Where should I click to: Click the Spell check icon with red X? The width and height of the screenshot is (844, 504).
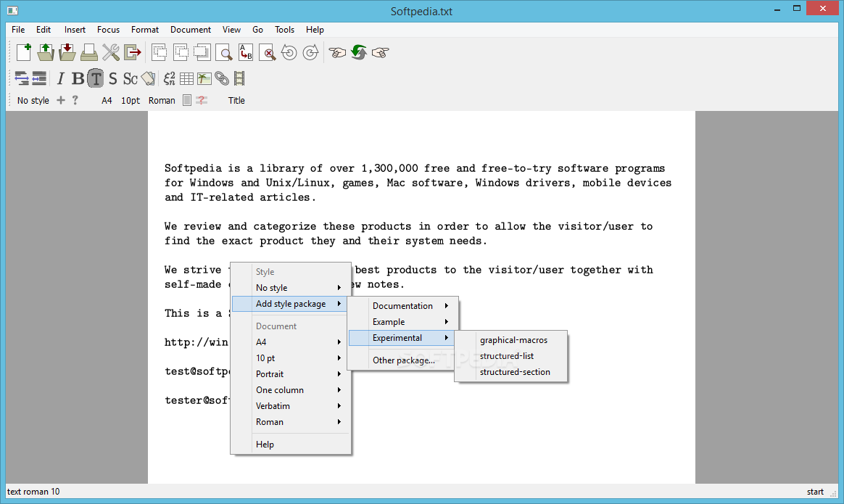[268, 52]
